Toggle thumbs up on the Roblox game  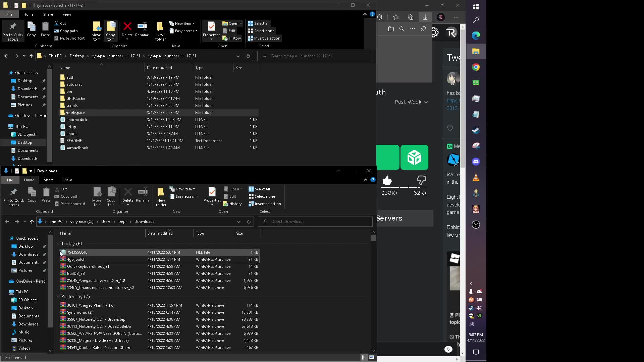pyautogui.click(x=387, y=180)
